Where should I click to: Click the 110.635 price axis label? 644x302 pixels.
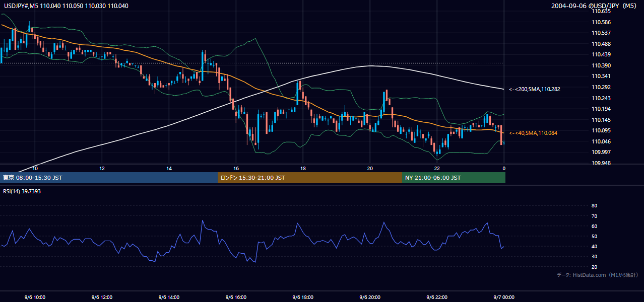[x=601, y=11]
